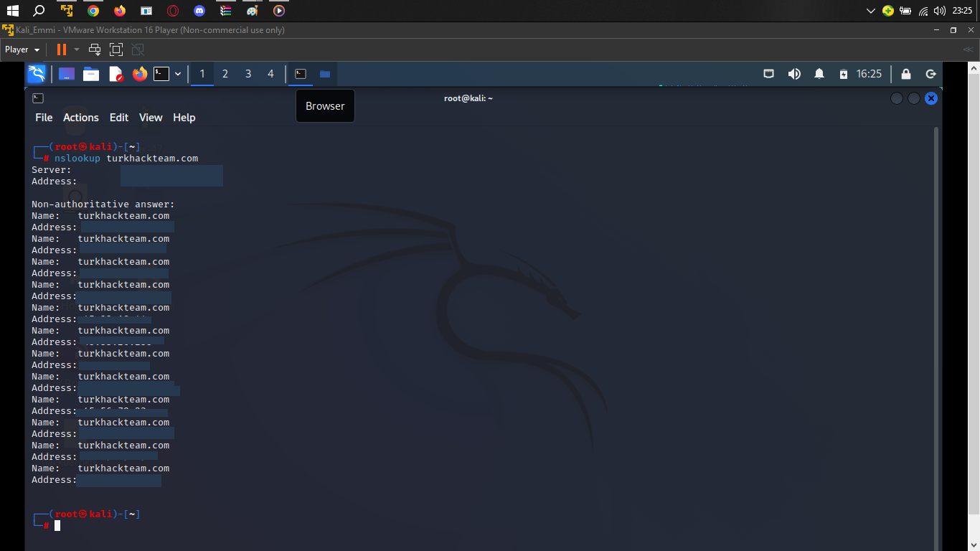Enter VMware full screen mode

coord(116,50)
